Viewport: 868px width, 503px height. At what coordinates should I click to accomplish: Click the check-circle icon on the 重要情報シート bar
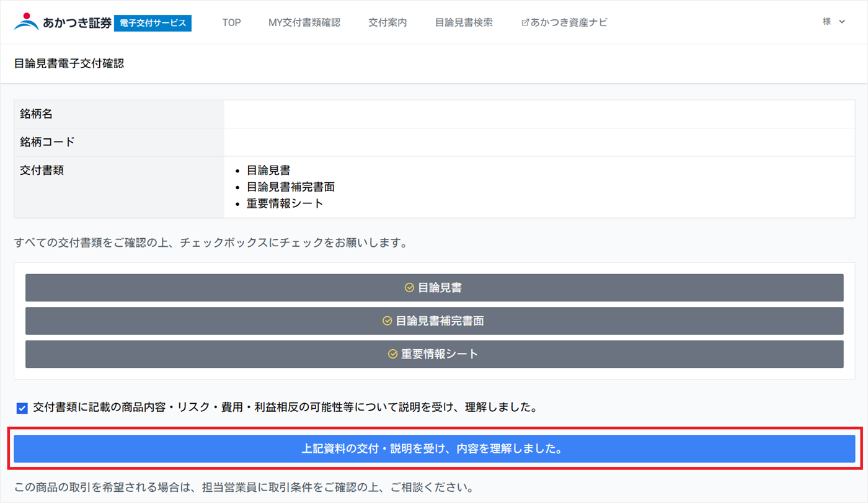coord(392,354)
